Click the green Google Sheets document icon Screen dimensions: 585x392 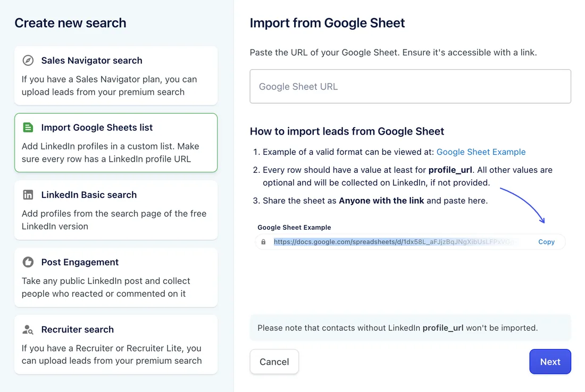(x=28, y=127)
